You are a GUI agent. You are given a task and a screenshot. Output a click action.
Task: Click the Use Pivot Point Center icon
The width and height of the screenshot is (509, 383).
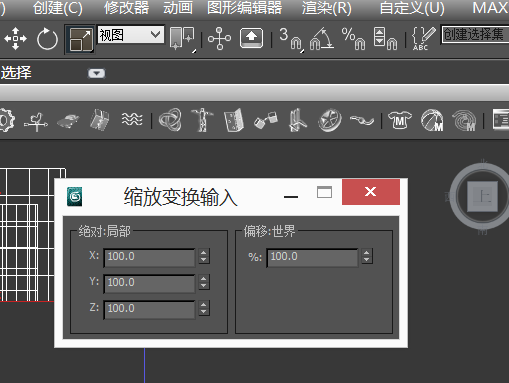coord(182,39)
